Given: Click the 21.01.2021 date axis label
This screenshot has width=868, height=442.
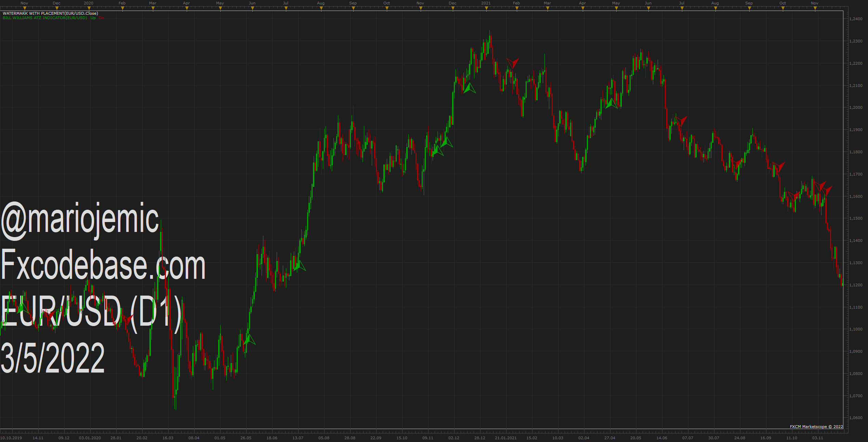Looking at the screenshot, I should point(506,438).
